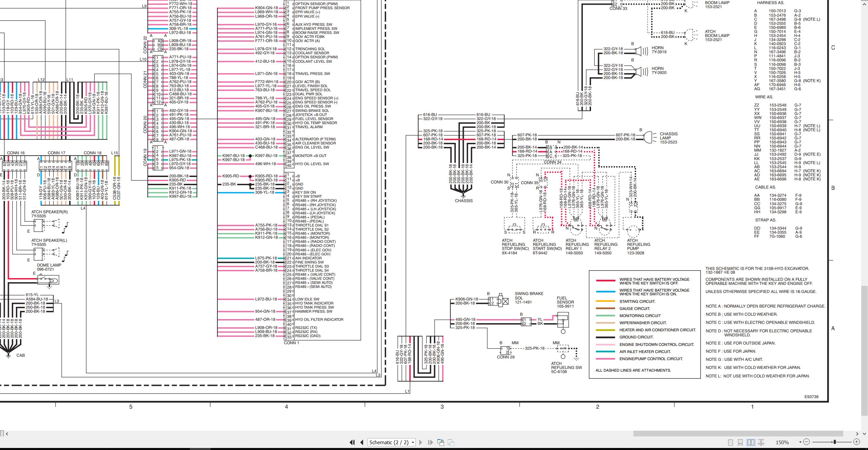Enable continuous scrolling page view
The image size is (868, 450).
(x=741, y=442)
